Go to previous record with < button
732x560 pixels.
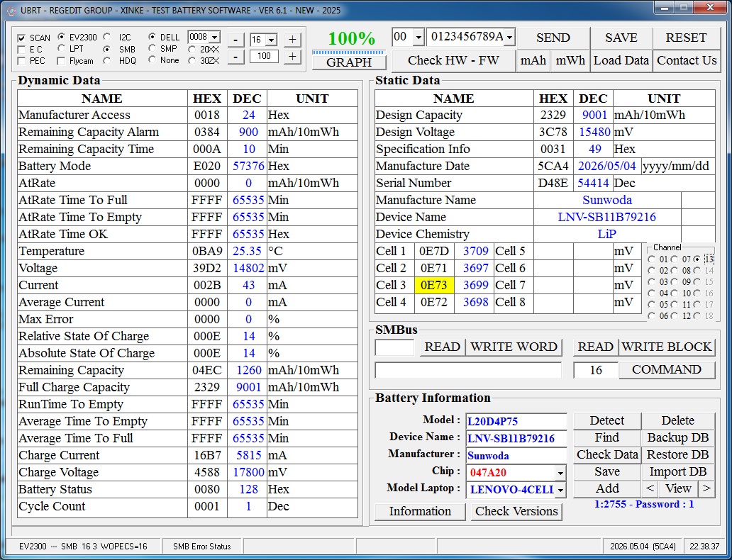(650, 488)
